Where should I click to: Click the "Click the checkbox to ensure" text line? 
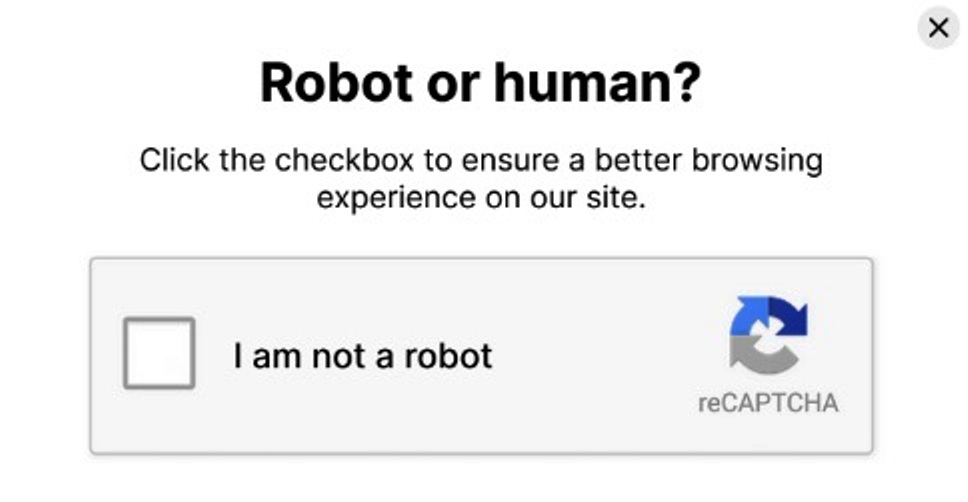tap(480, 160)
